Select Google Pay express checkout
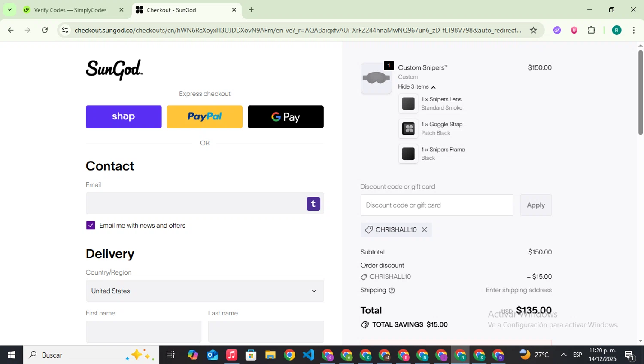Viewport: 644px width, 364px height. point(286,117)
